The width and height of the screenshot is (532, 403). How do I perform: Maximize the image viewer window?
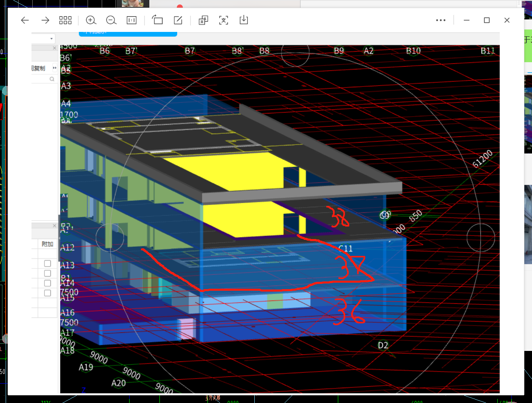(487, 20)
